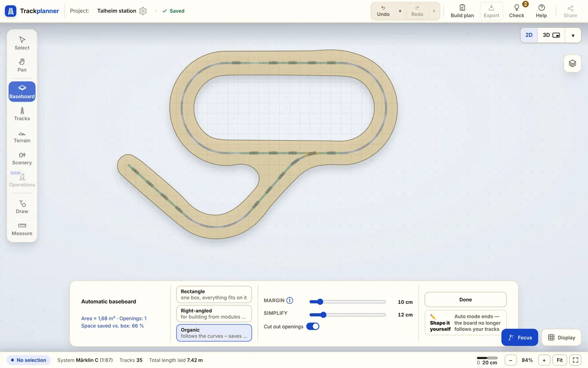Switch to 2D view
Viewport: 588px width, 368px height.
[529, 35]
